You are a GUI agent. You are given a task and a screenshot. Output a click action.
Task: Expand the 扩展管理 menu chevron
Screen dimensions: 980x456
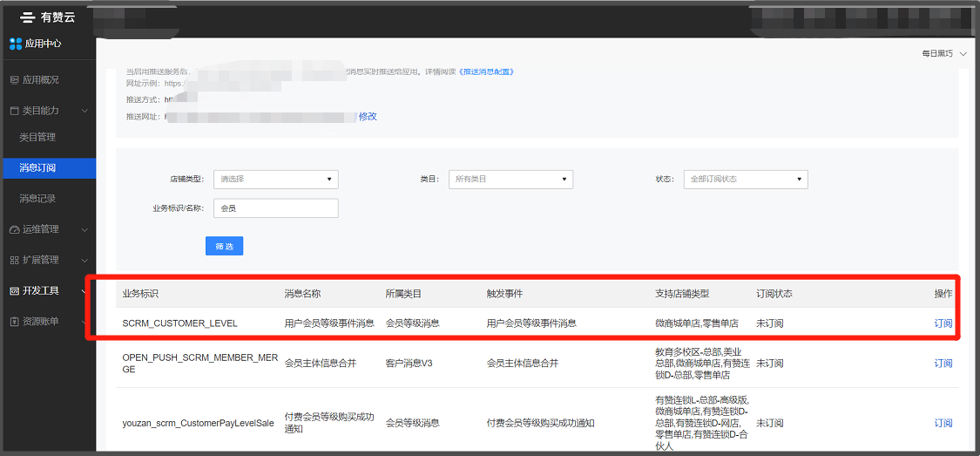[85, 260]
